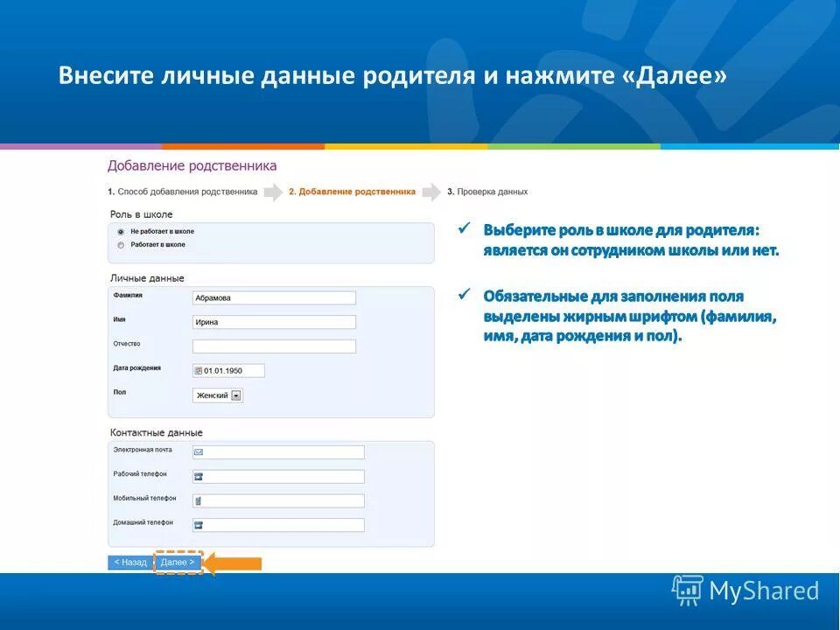The width and height of the screenshot is (840, 630).
Task: Click the work phone icon in Рабочий телефон field
Action: coord(199,474)
